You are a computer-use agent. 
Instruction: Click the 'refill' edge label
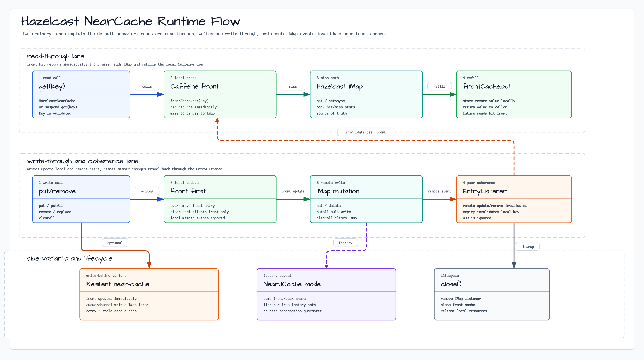[439, 86]
